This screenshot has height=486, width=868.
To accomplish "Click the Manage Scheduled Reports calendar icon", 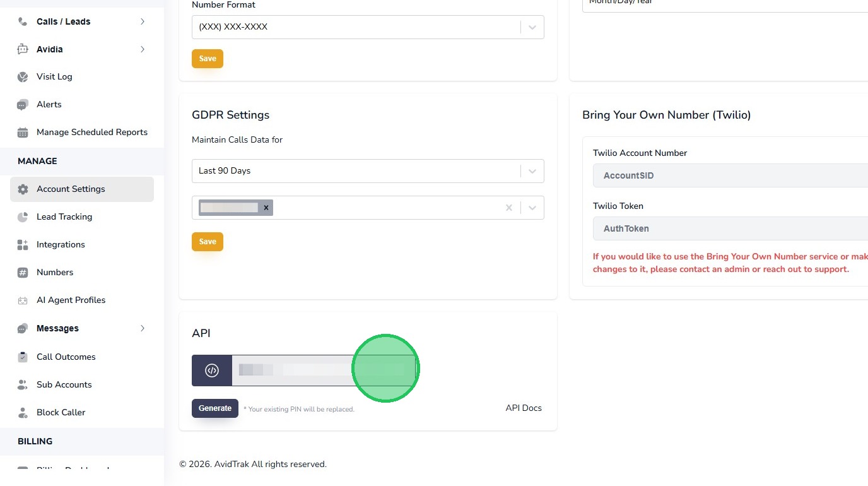I will coord(23,133).
